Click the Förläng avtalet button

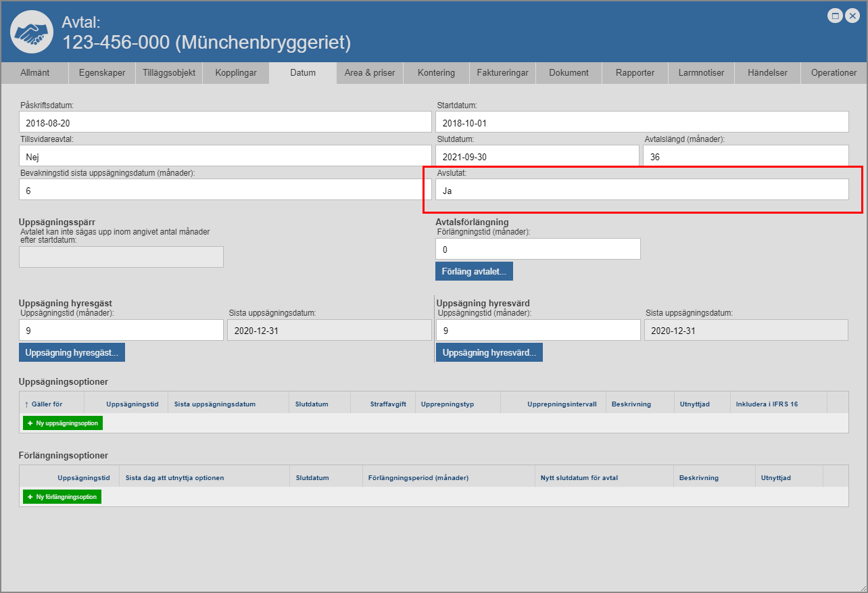(x=475, y=271)
